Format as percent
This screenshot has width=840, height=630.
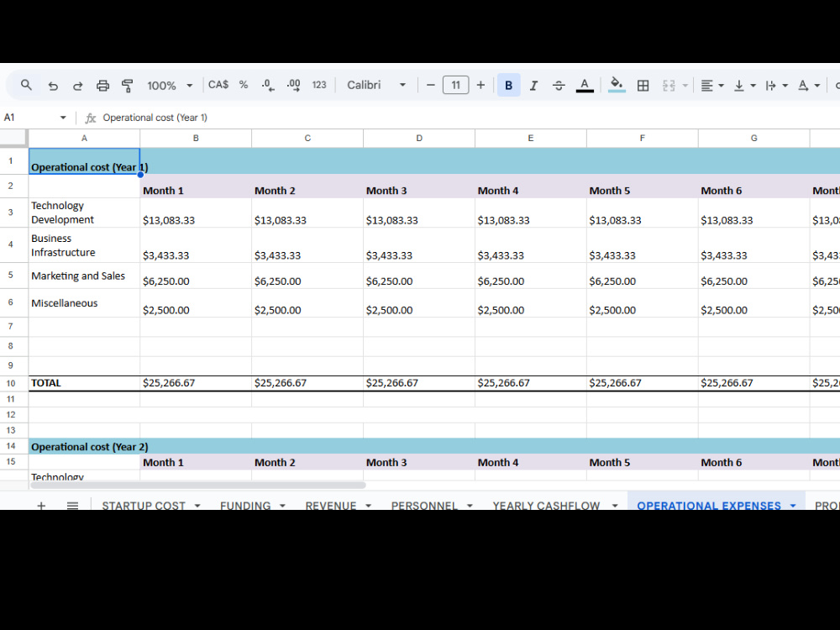244,85
